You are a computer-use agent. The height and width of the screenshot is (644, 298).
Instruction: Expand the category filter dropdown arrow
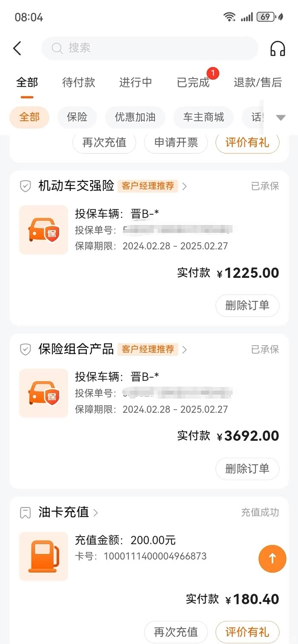coord(281,118)
